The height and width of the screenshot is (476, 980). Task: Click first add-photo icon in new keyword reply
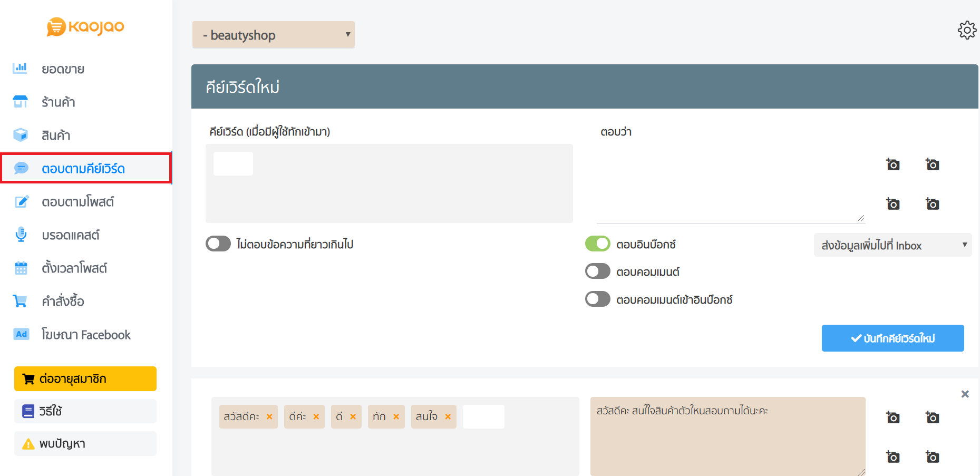point(892,164)
